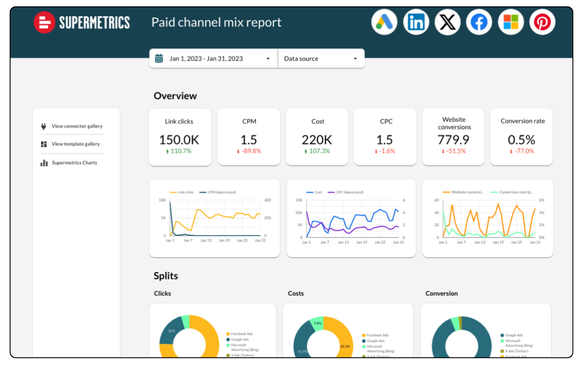Select the Website conversions scorecard
Image resolution: width=588 pixels, height=367 pixels.
tap(453, 137)
